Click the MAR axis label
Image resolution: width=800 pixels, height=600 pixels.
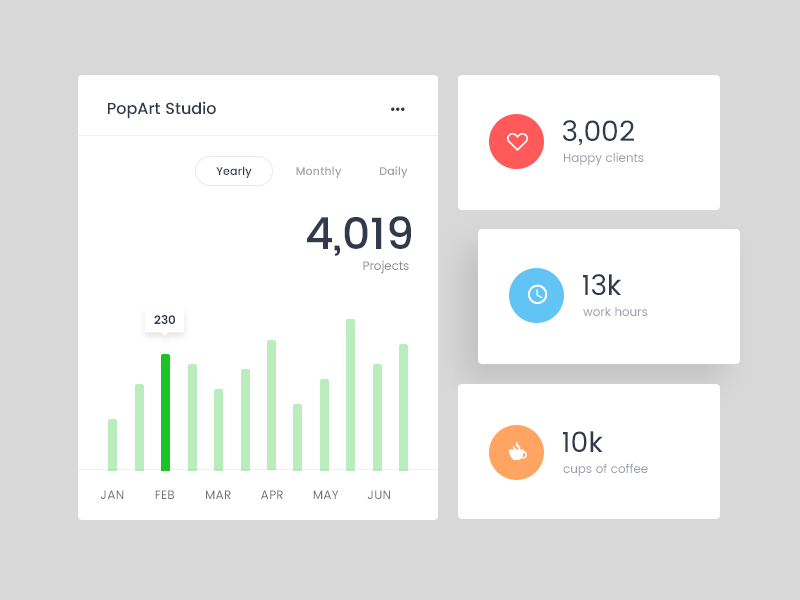coord(218,495)
